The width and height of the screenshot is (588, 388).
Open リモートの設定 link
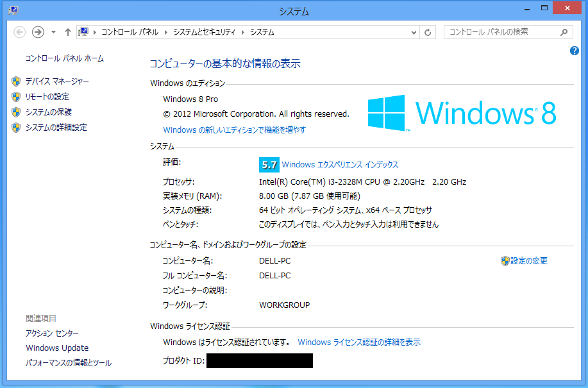coord(47,97)
